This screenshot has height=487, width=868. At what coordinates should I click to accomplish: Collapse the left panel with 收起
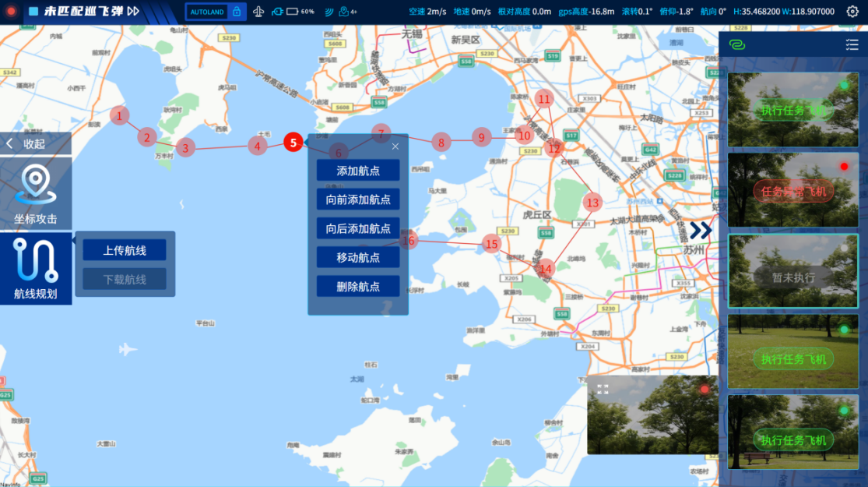pyautogui.click(x=35, y=143)
